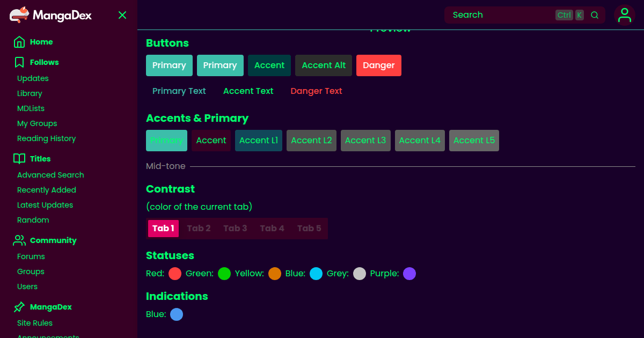Open Groups under Community
Viewport: 644px width, 338px height.
[31, 271]
